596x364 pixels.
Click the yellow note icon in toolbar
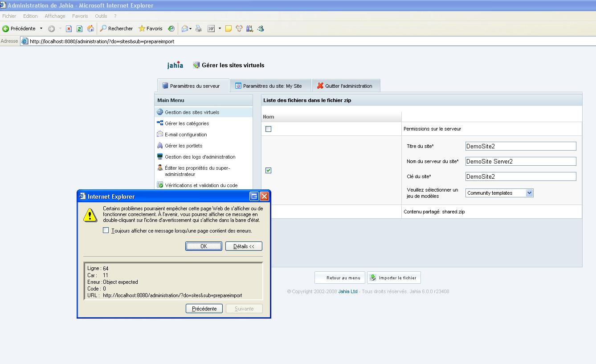pos(228,29)
